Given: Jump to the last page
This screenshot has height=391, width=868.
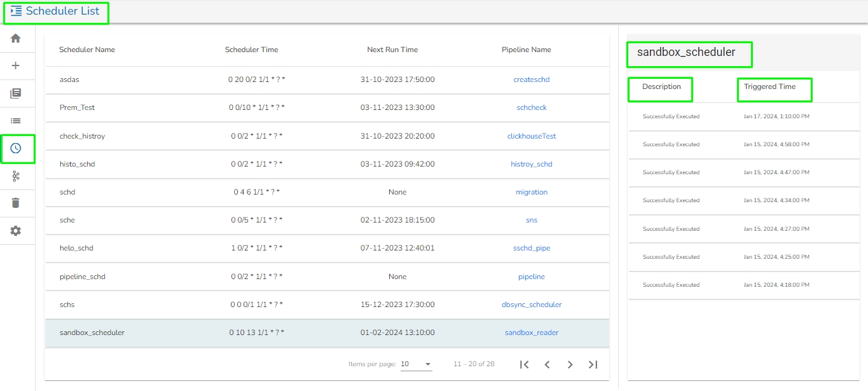Looking at the screenshot, I should 593,364.
